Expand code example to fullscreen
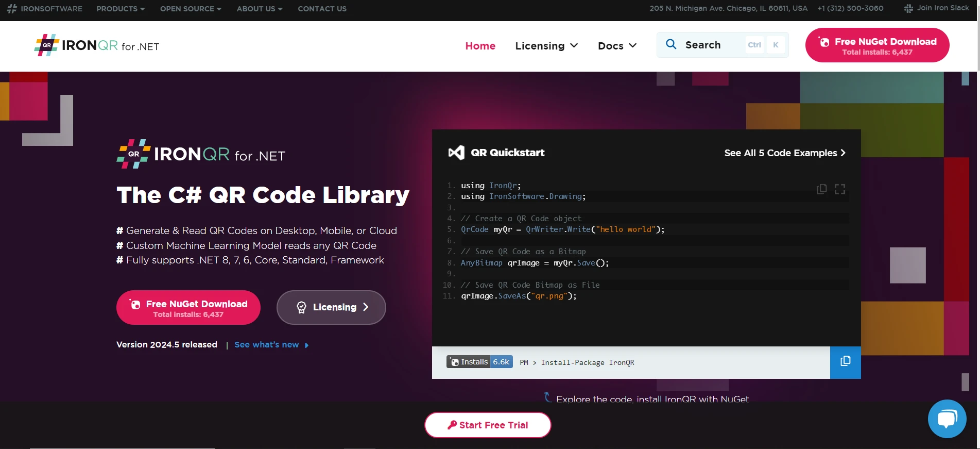This screenshot has height=449, width=980. [x=840, y=189]
